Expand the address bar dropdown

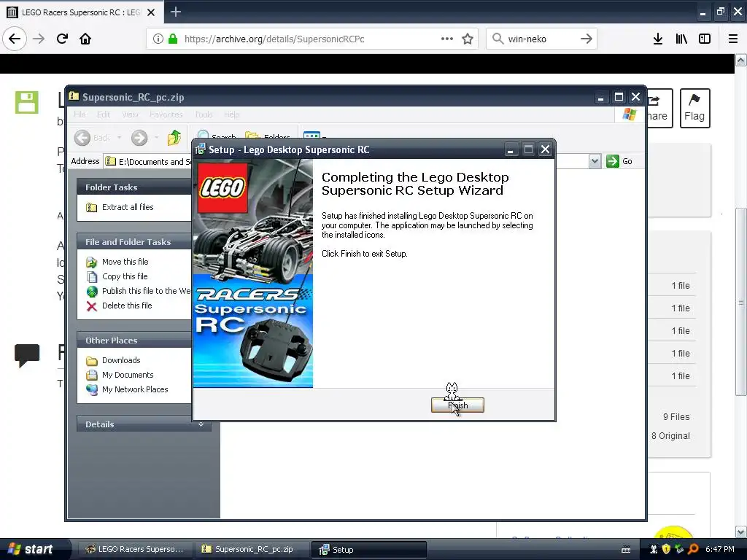coord(595,161)
